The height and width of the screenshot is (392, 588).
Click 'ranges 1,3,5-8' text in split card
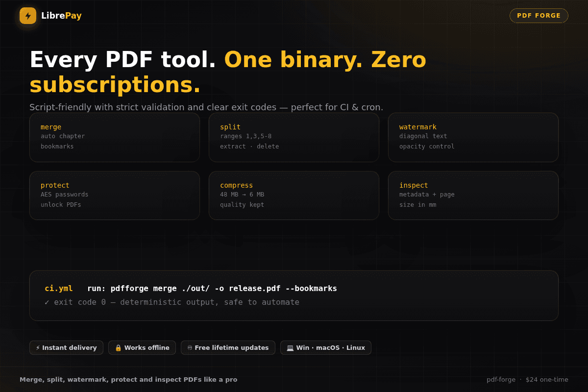(x=245, y=136)
